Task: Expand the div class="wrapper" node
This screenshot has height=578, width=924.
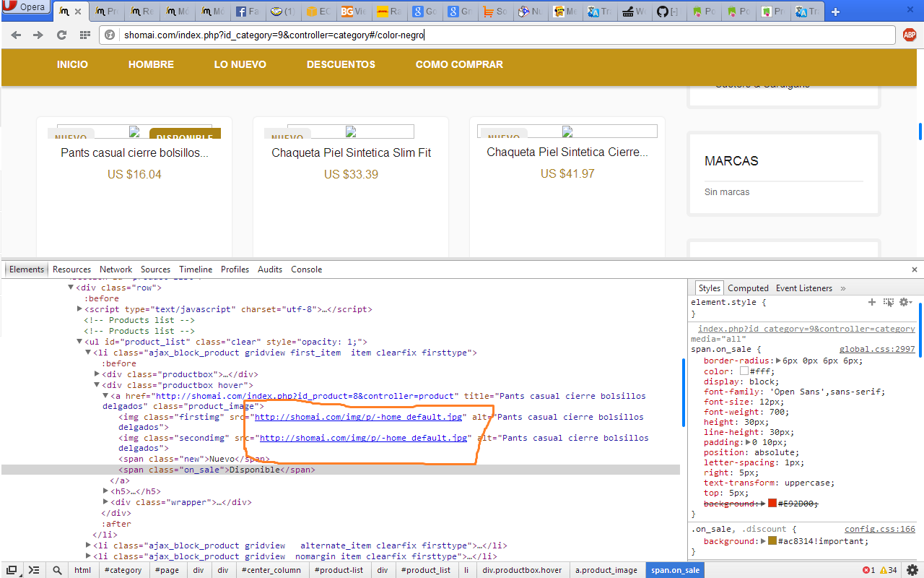Action: coord(106,502)
